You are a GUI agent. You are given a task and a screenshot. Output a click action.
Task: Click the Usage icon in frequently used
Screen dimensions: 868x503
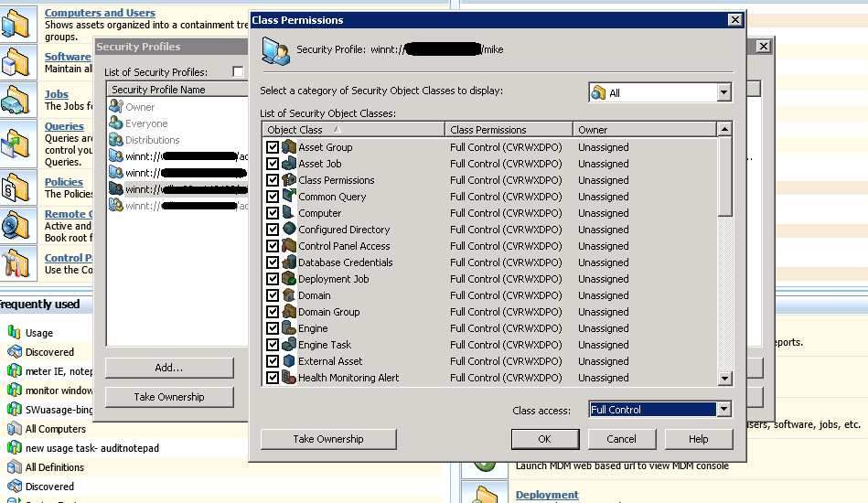pos(14,333)
